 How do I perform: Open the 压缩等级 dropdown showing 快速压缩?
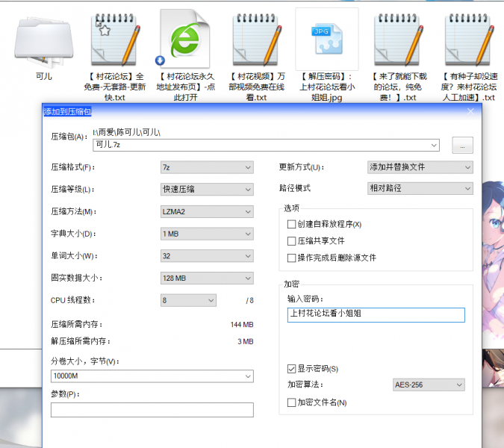point(207,190)
